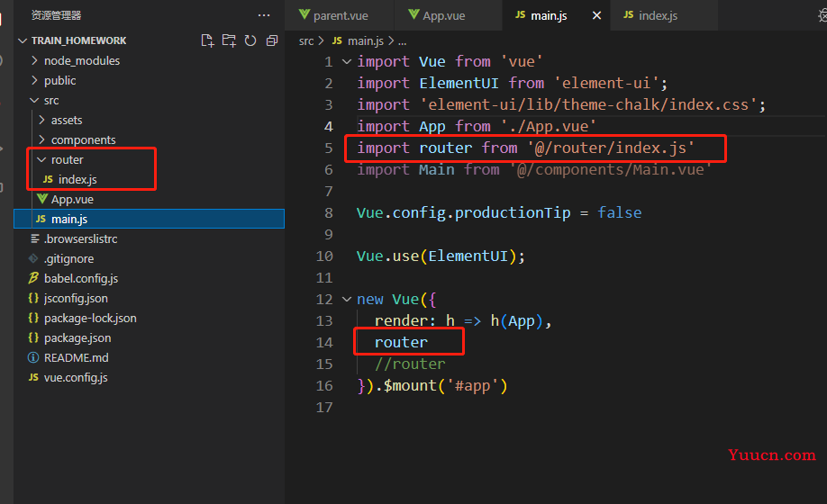Click 'ElementUI' in the Vue.use line
Screen dimensions: 827x504
click(468, 256)
